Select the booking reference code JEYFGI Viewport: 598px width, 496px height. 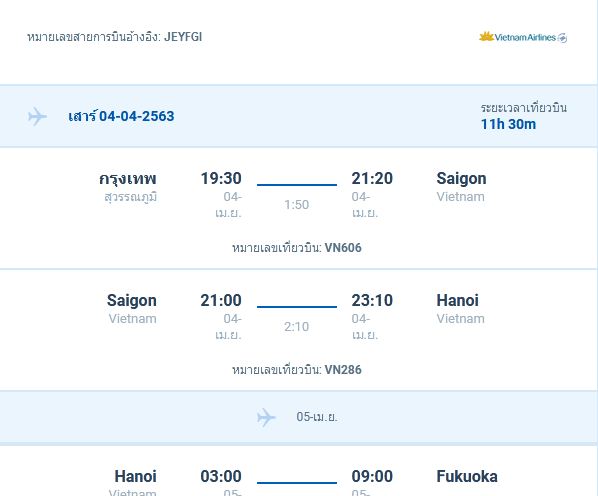183,37
